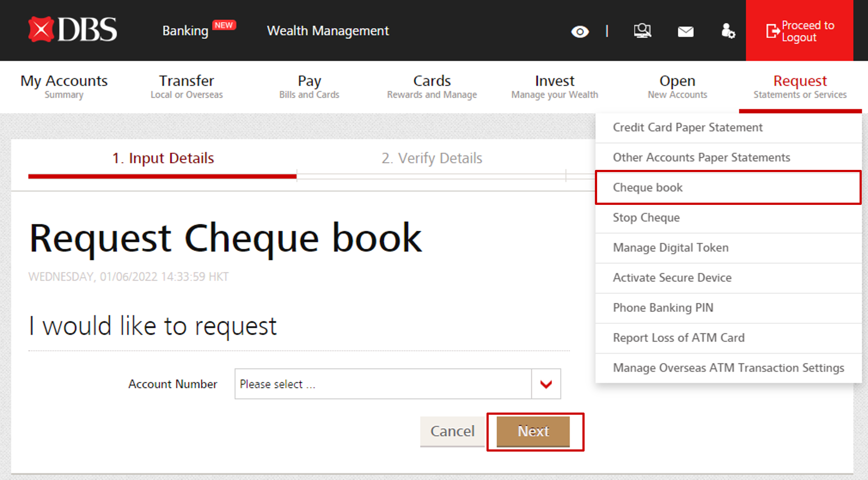Click the red chevron of Account Number dropdown

(546, 384)
